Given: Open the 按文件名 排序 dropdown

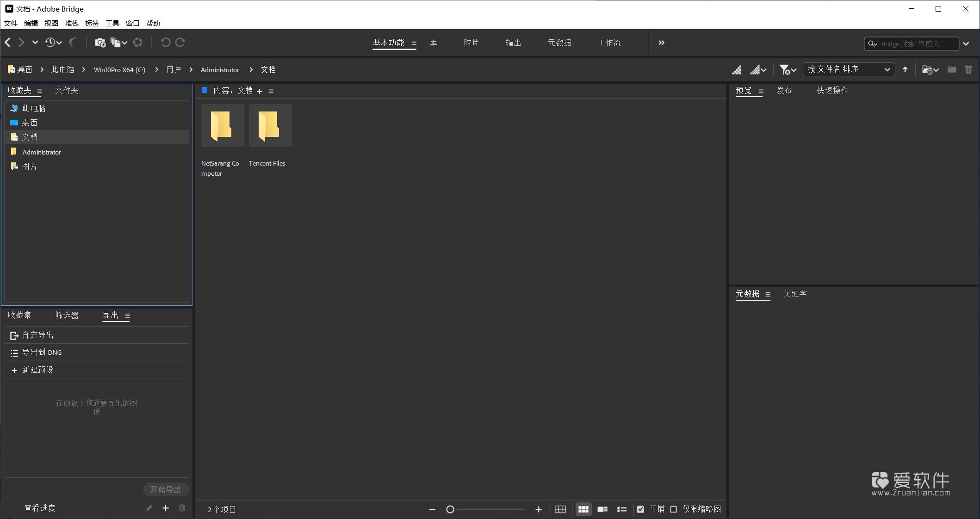Looking at the screenshot, I should [x=849, y=69].
